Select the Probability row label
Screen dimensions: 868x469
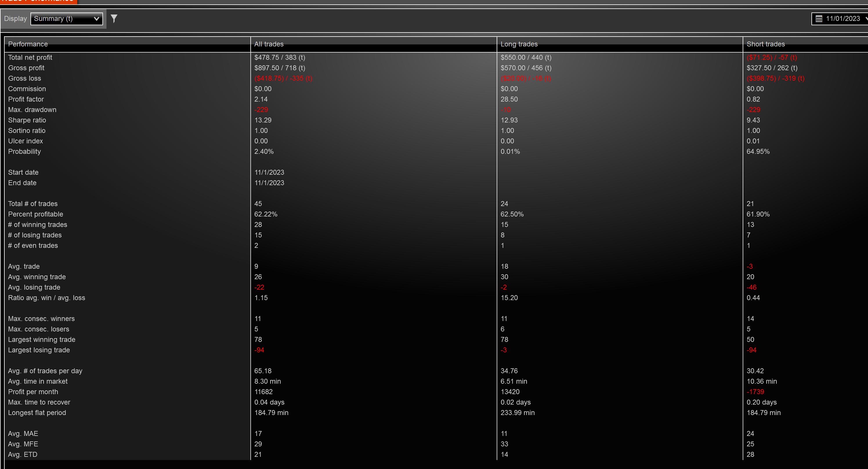coord(24,151)
